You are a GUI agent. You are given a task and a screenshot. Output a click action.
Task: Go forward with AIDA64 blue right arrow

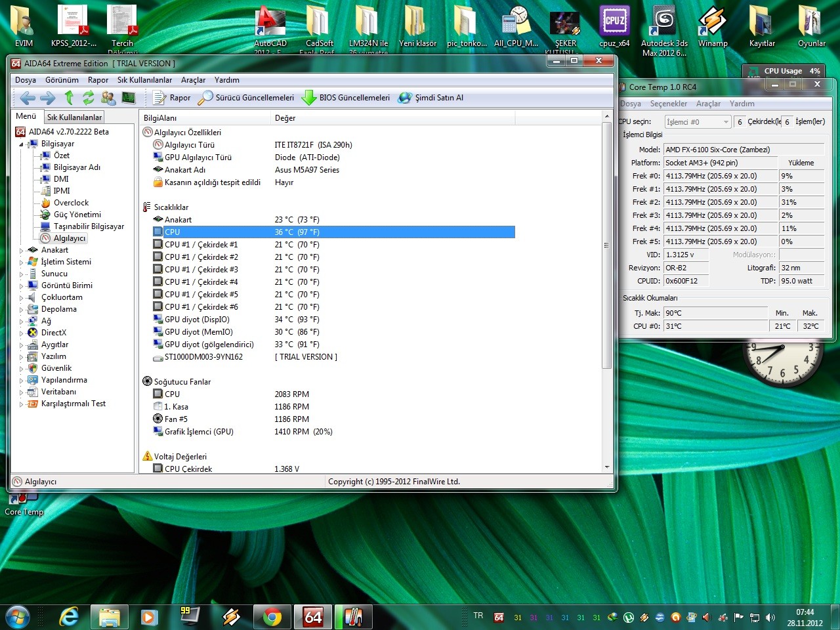click(x=47, y=98)
